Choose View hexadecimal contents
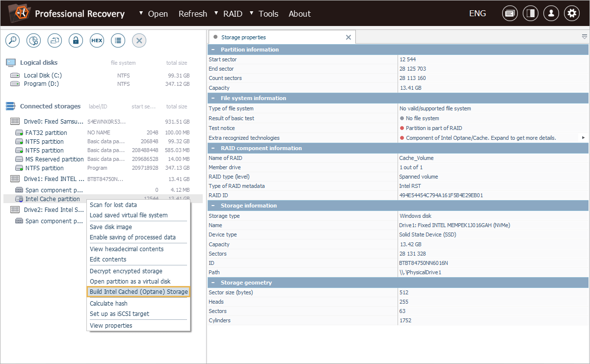Screen dimensions: 590x364 click(138, 249)
